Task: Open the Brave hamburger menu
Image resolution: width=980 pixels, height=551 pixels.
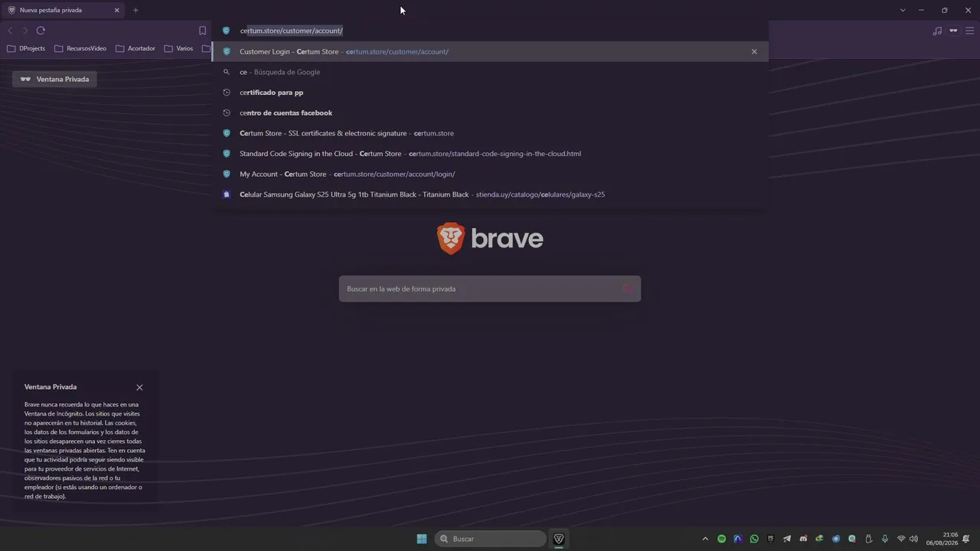Action: 969,31
